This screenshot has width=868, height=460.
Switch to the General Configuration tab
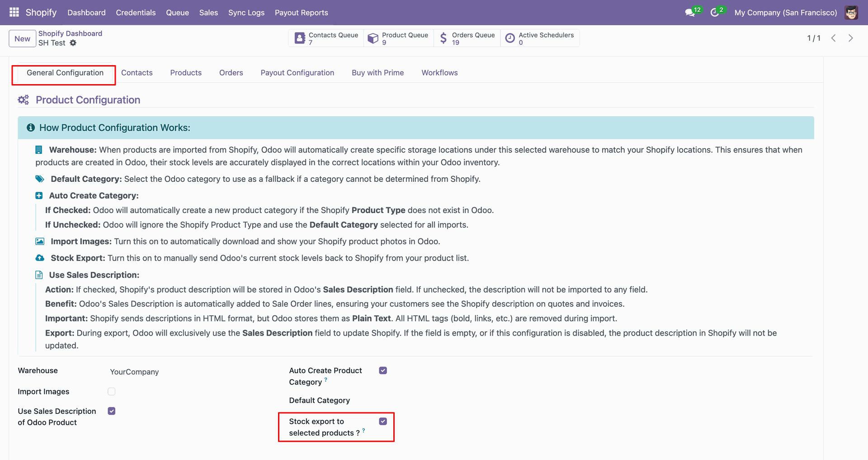click(x=65, y=73)
